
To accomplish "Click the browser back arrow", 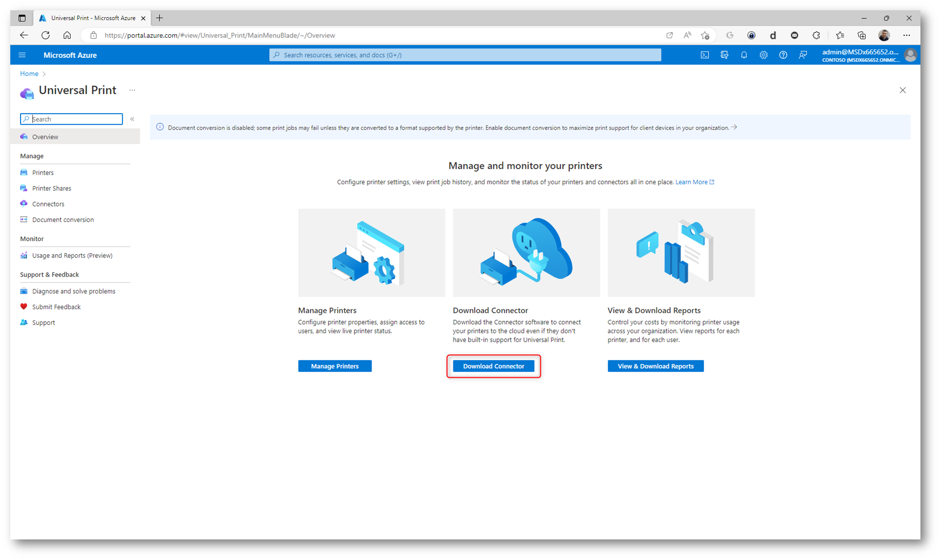I will [24, 35].
